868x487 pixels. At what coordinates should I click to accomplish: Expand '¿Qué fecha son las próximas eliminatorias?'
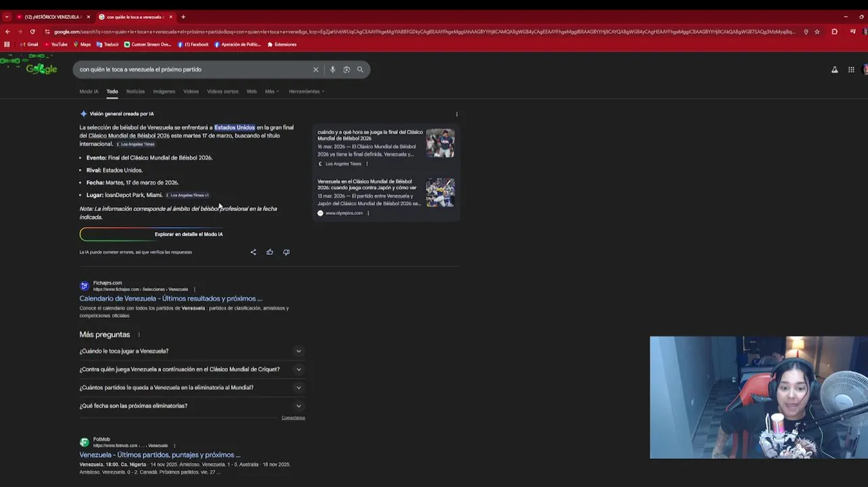pos(191,406)
